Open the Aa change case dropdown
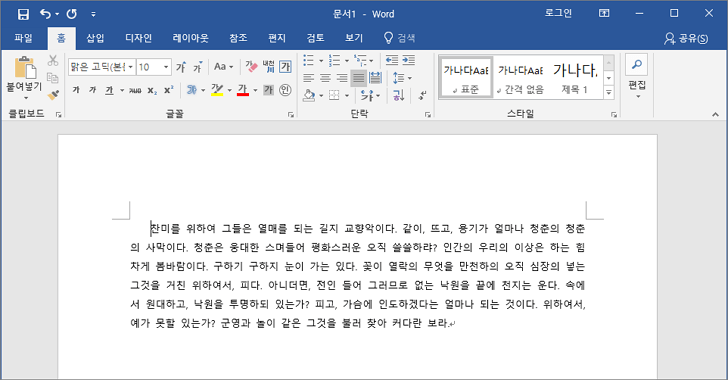The height and width of the screenshot is (380, 728). 224,67
